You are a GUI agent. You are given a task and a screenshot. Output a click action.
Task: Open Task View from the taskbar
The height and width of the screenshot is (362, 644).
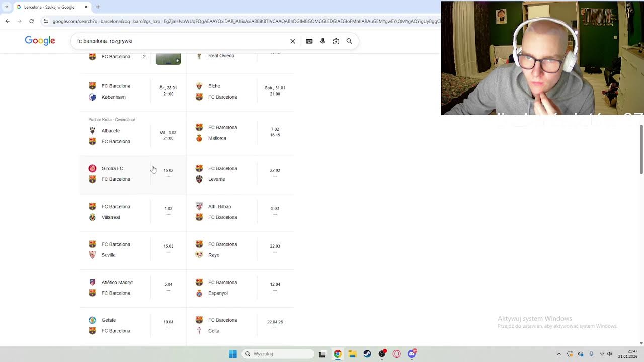coord(322,354)
